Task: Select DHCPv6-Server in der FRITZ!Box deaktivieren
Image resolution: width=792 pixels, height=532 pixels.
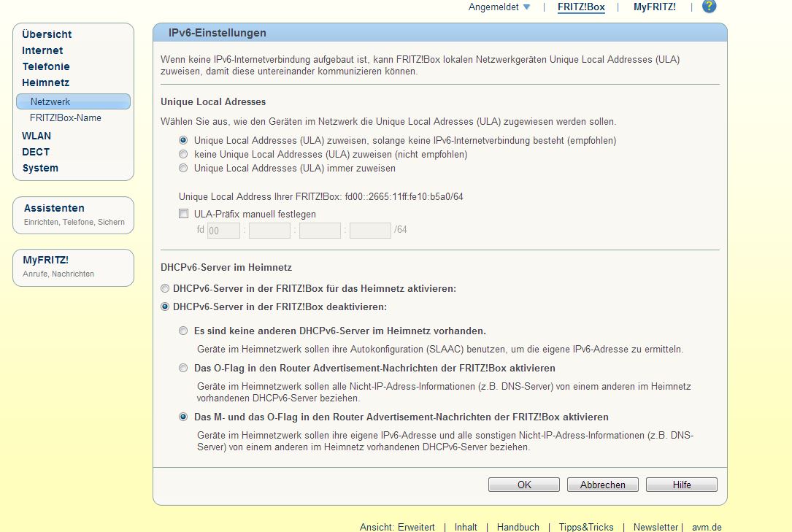Action: click(x=165, y=307)
